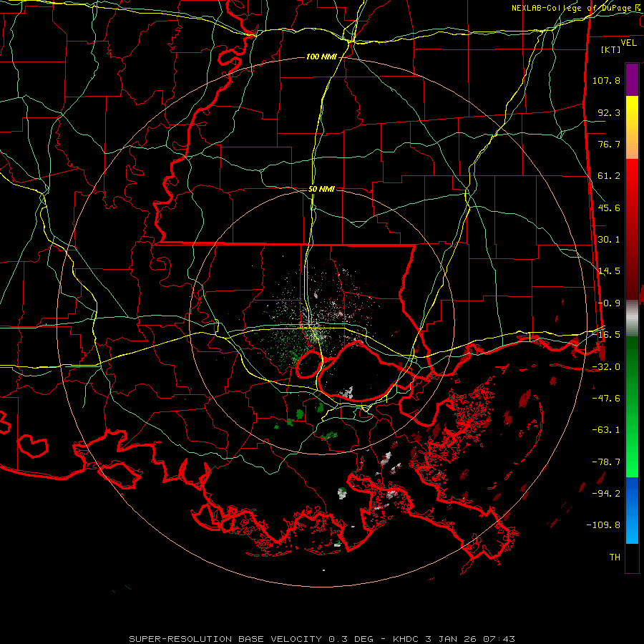This screenshot has height=644, width=644.
Task: Click the 50 NMI range ring label
Action: point(321,190)
